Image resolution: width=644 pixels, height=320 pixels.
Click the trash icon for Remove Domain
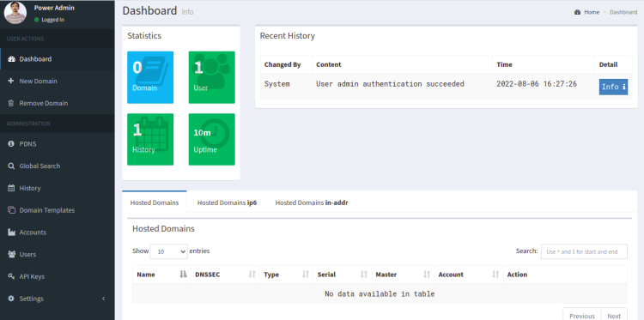(11, 103)
